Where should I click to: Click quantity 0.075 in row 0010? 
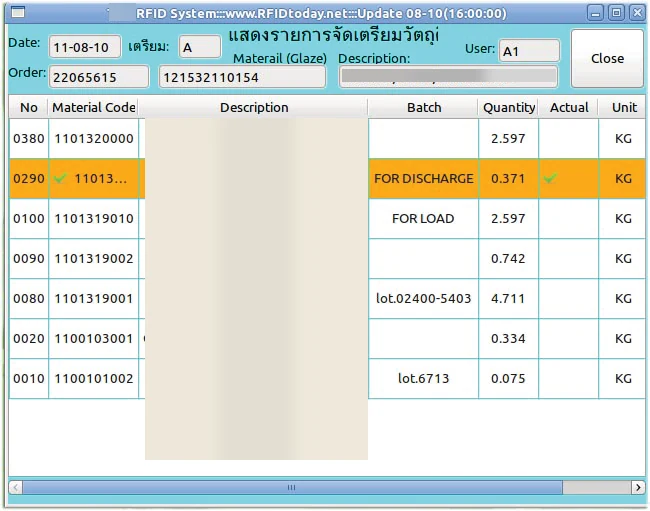click(x=508, y=378)
